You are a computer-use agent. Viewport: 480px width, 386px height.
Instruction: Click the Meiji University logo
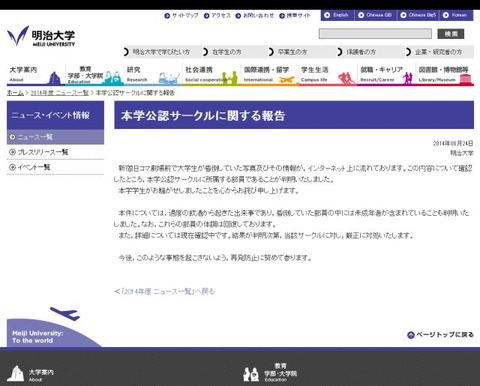coord(41,36)
